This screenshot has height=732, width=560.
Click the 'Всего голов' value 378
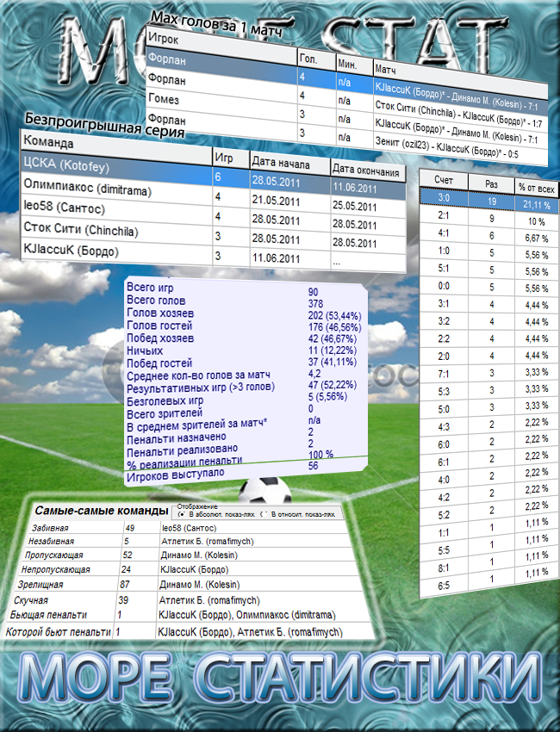pos(315,303)
